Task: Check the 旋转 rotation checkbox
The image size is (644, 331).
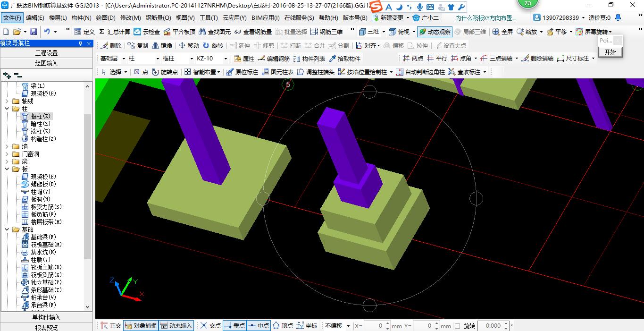Action: [x=457, y=326]
